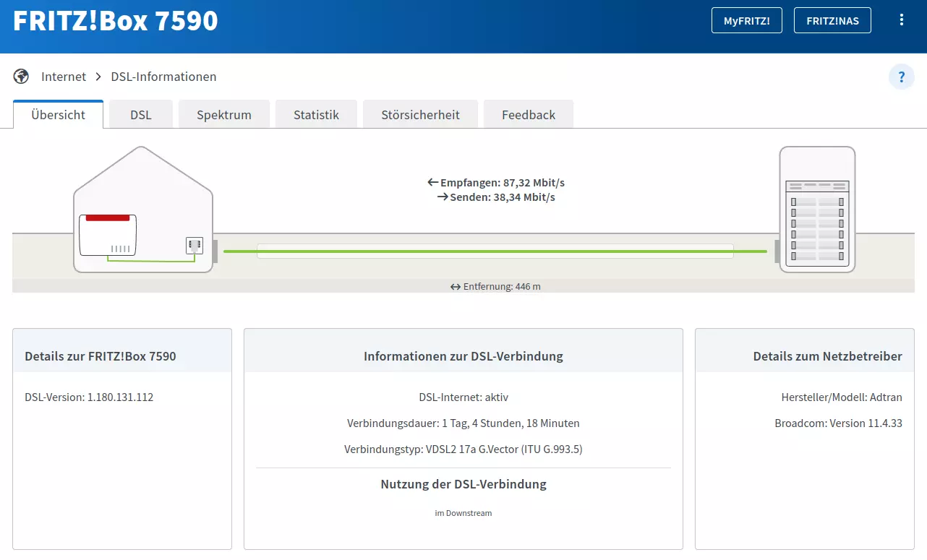927x560 pixels.
Task: Click the Empfangen: 87,32 Mbit/s value
Action: click(496, 183)
